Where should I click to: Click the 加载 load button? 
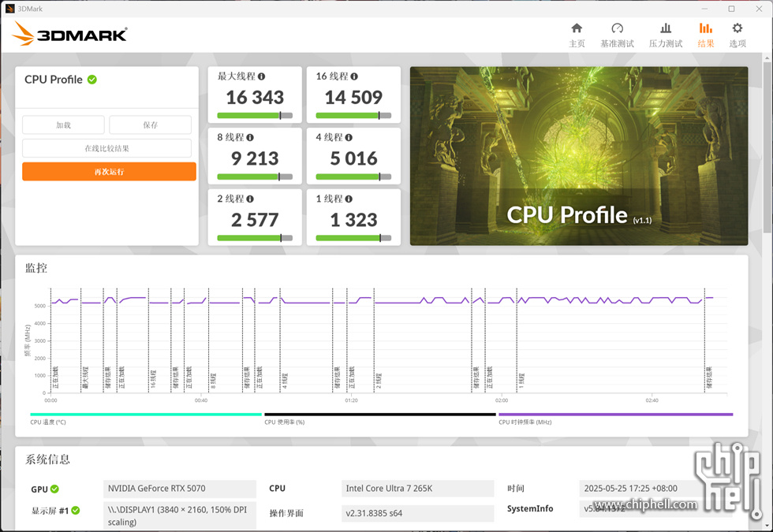coord(63,125)
